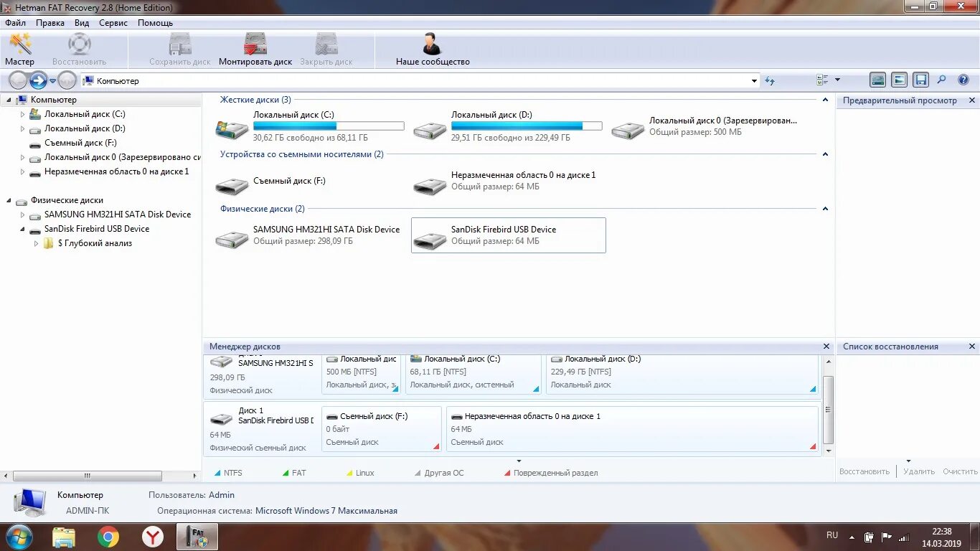
Task: Click the disk manager vertical scrollbar
Action: [828, 410]
